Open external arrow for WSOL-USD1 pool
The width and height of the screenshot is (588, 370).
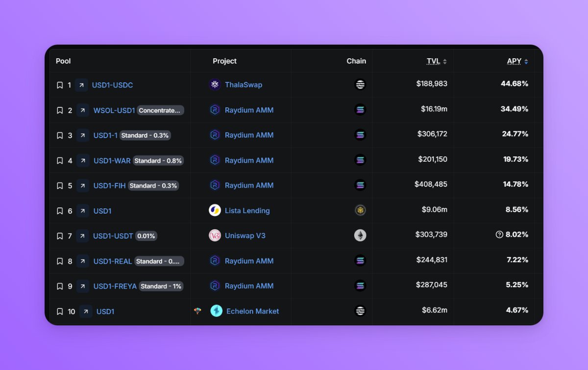83,110
